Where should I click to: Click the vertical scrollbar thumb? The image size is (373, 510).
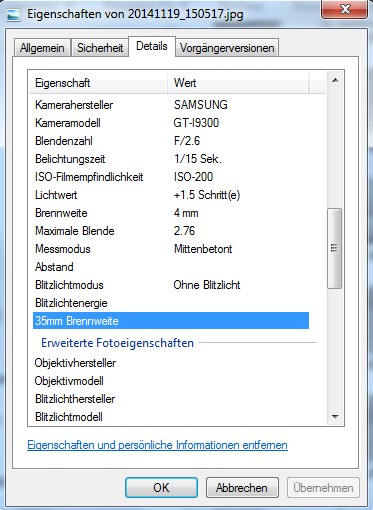pos(334,248)
